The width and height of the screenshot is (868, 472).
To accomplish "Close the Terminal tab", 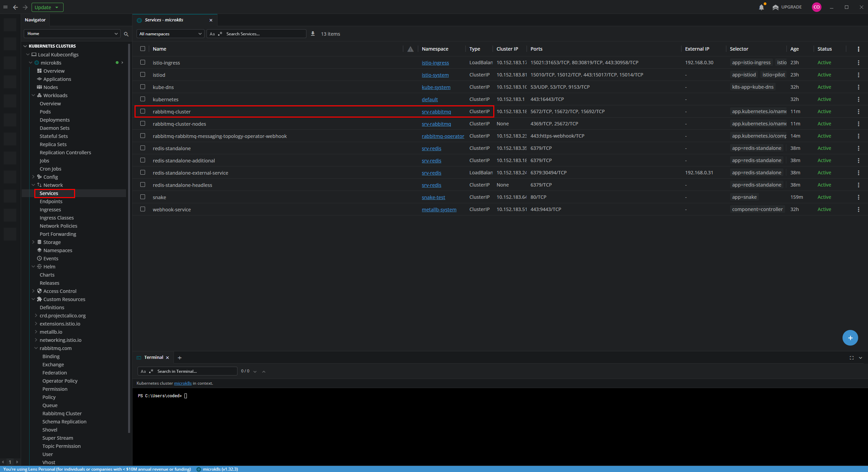I will 167,357.
